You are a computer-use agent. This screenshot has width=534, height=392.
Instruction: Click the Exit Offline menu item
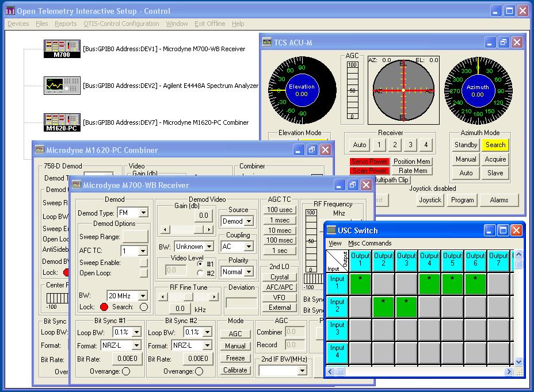click(x=210, y=24)
